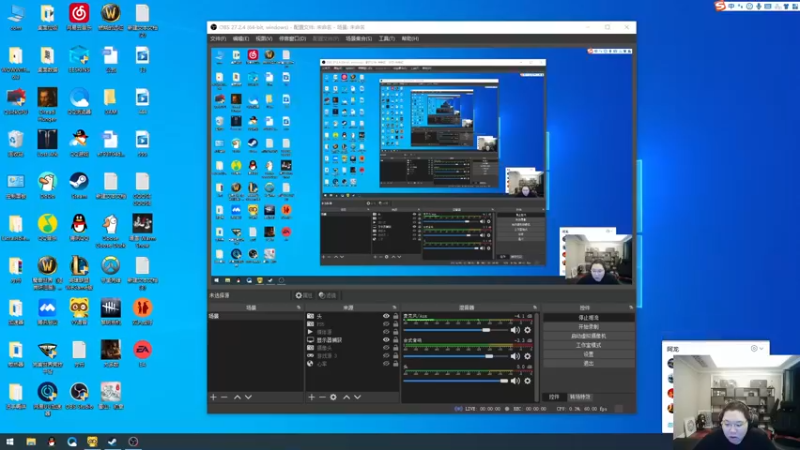
Task: Open Goose Goose Duck desktop shortcut
Action: pyautogui.click(x=111, y=231)
